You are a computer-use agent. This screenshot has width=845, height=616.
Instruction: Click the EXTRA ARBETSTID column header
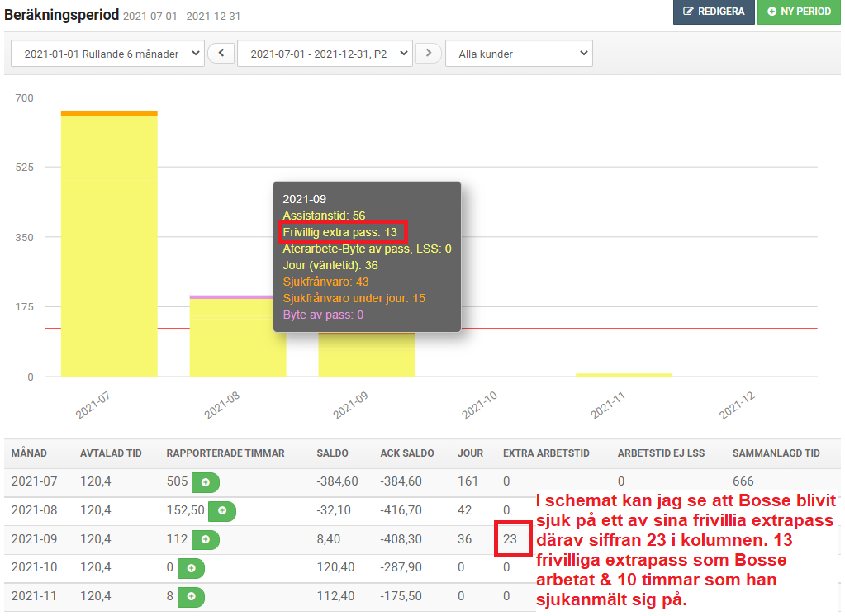pyautogui.click(x=546, y=453)
